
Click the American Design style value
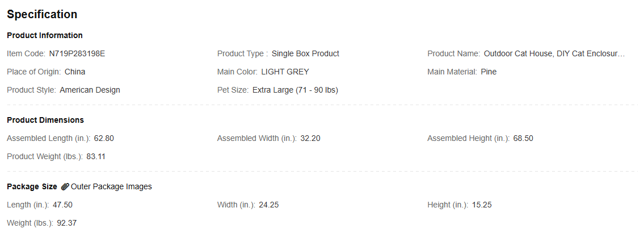90,90
